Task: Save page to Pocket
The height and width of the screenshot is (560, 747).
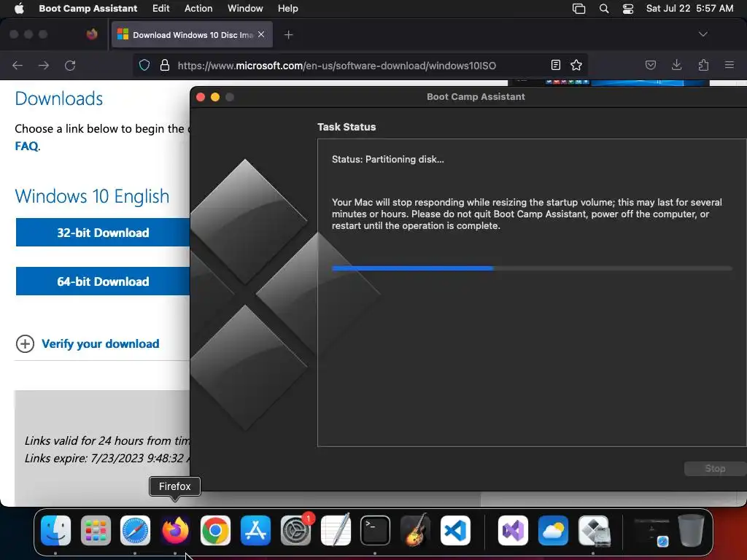Action: coord(650,65)
